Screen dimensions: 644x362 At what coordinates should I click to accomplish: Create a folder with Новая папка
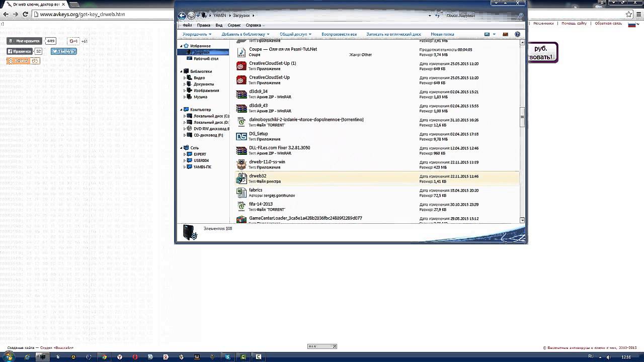442,34
